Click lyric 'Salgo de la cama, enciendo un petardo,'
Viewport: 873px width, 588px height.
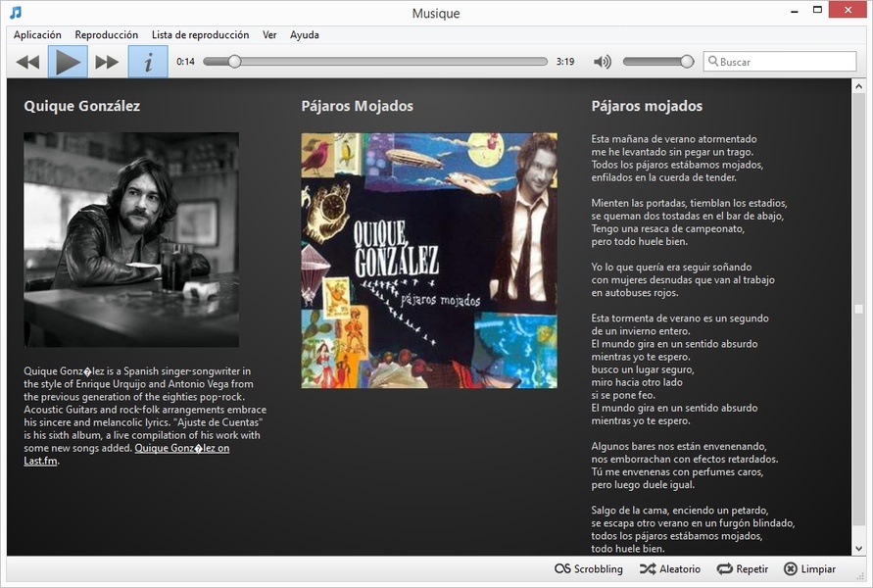(x=679, y=511)
